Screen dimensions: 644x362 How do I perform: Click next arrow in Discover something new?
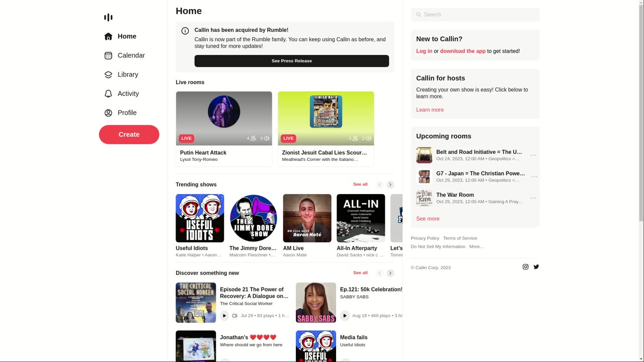click(x=390, y=273)
